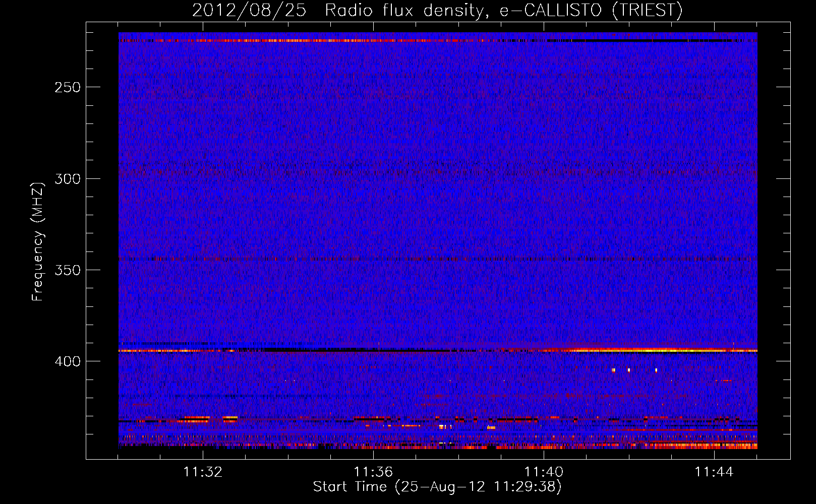Click the 250 frequency tick label

point(68,87)
